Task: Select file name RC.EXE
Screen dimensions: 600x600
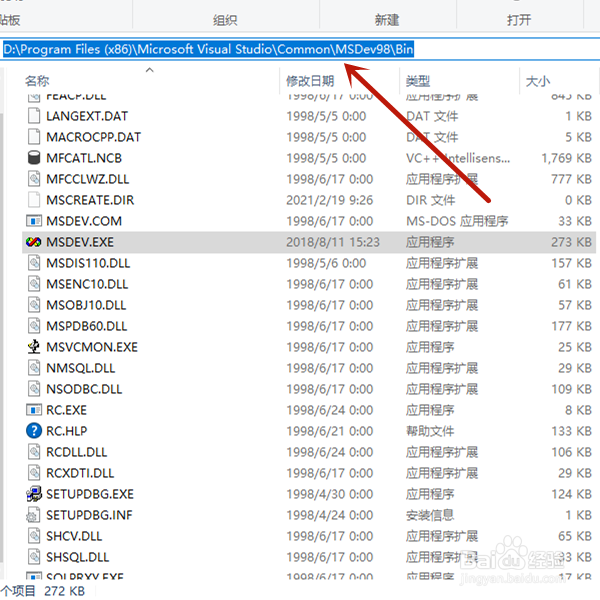Action: tap(66, 410)
